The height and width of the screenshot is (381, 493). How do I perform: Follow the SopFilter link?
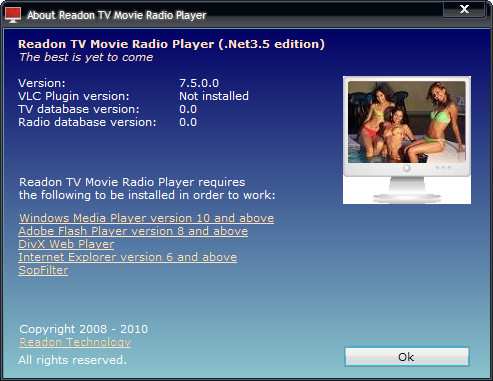pyautogui.click(x=43, y=270)
